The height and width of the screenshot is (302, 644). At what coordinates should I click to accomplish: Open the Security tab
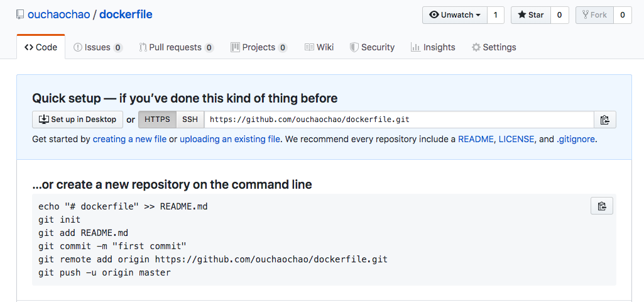(372, 47)
